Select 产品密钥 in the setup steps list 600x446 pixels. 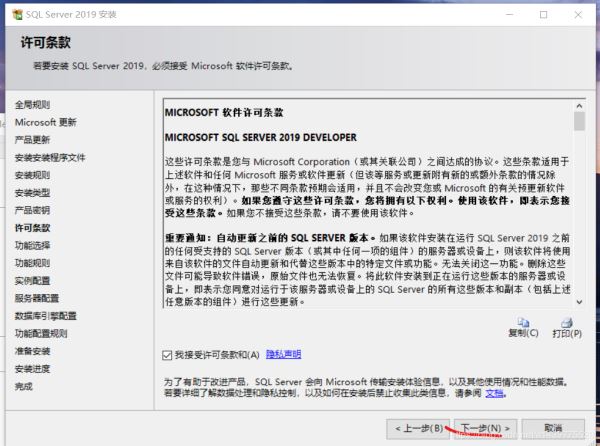click(32, 210)
